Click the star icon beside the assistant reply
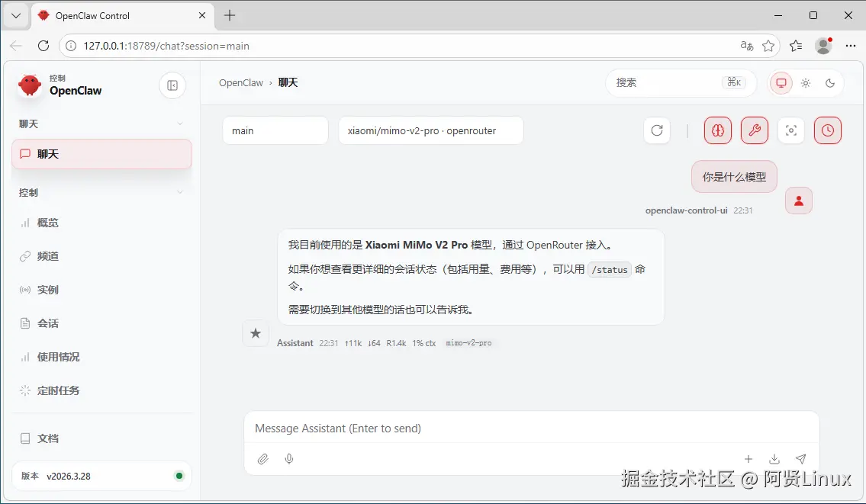 [x=255, y=333]
